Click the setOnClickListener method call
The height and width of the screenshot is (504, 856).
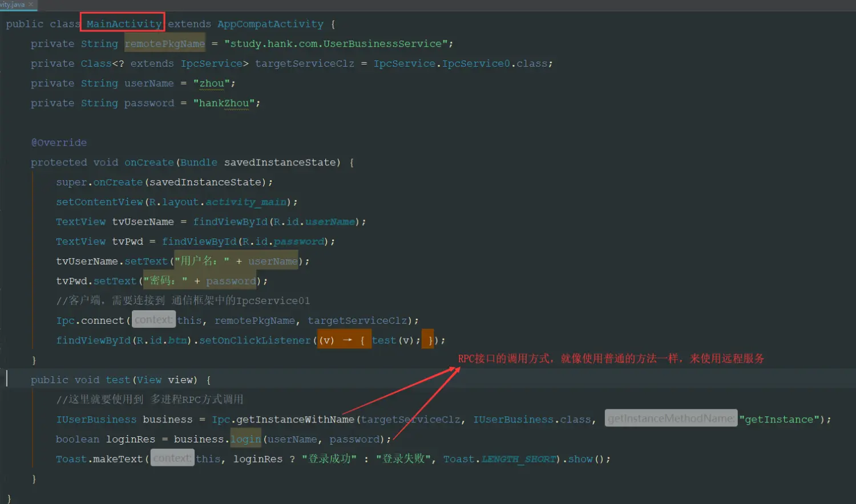tap(255, 340)
